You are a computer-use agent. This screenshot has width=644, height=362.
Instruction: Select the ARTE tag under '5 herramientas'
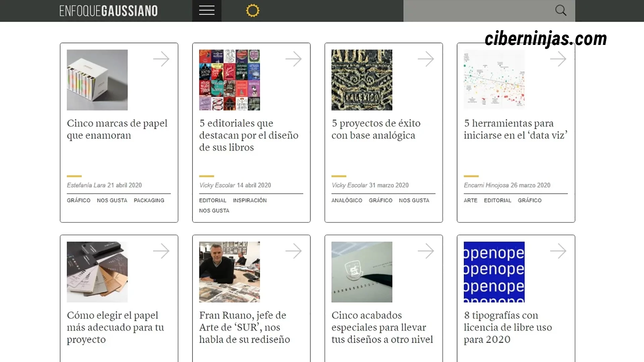470,200
